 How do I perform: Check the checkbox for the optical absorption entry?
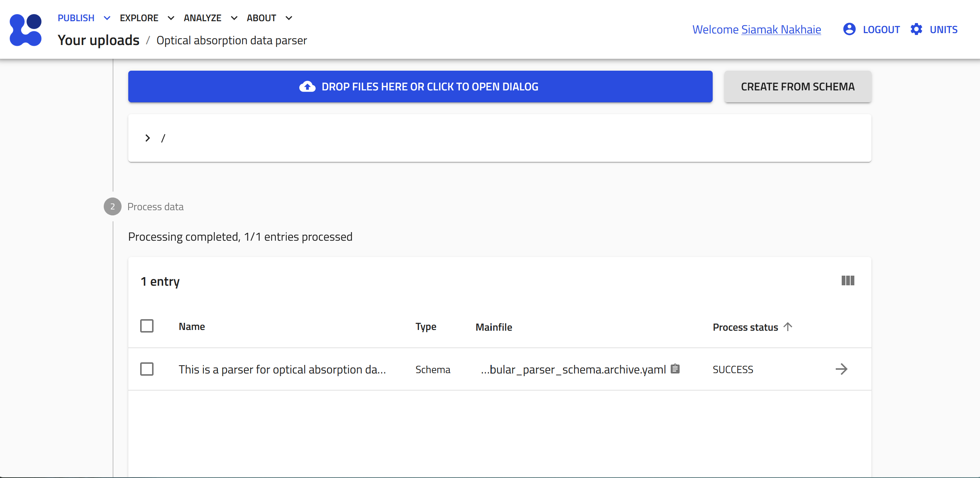click(147, 369)
